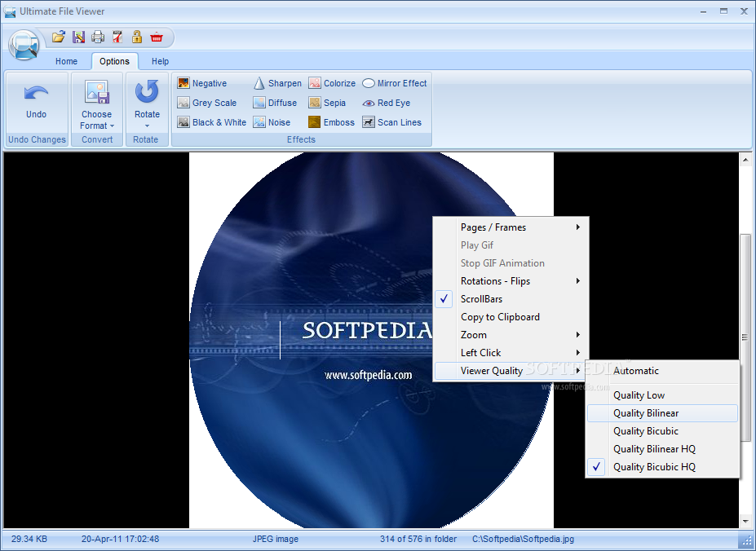Select Quality Bilinear HQ option

click(x=662, y=449)
